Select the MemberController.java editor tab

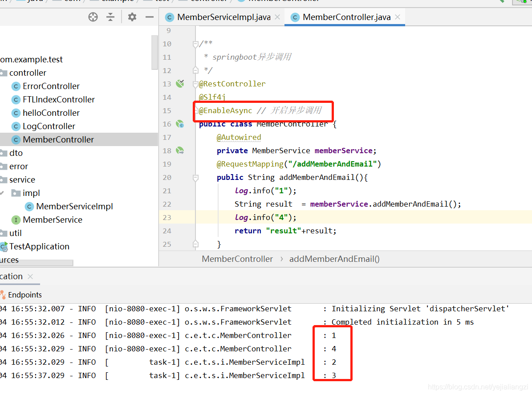pyautogui.click(x=346, y=17)
